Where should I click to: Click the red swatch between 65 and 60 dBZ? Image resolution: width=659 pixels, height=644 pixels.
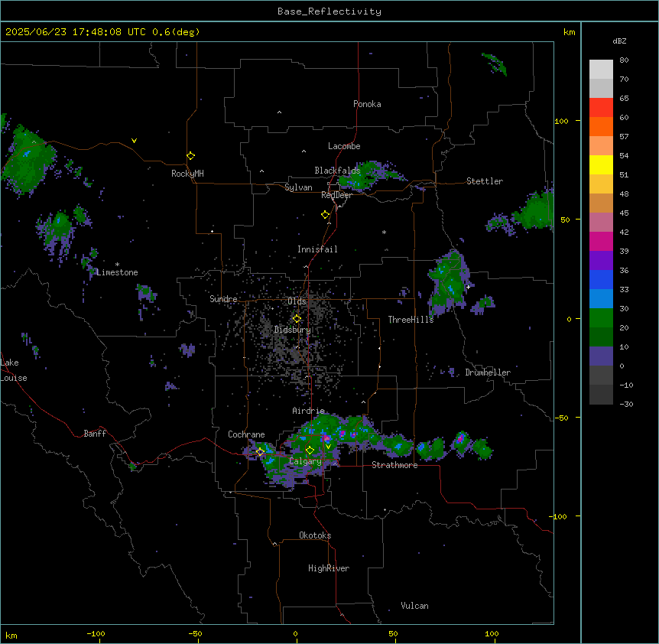tap(601, 108)
